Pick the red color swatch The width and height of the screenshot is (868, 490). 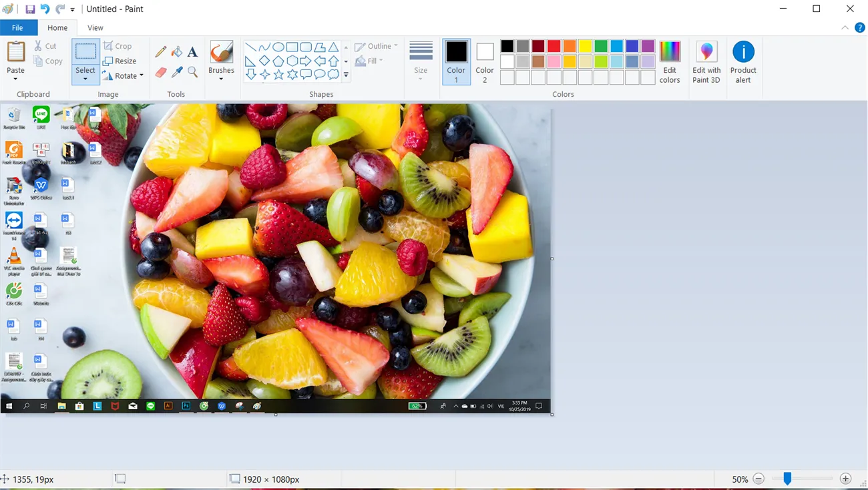click(554, 45)
